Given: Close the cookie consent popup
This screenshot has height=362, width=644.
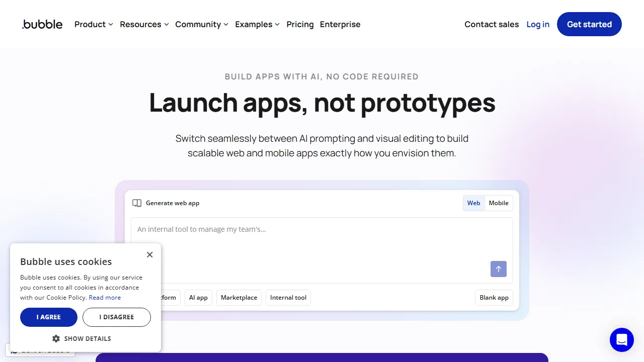Looking at the screenshot, I should (x=149, y=255).
